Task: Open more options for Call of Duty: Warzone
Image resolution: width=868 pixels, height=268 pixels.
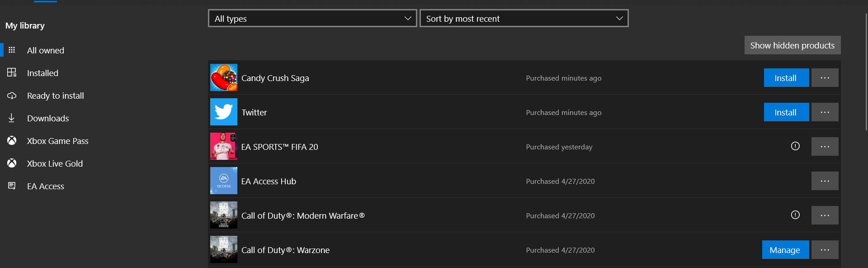Action: click(825, 250)
